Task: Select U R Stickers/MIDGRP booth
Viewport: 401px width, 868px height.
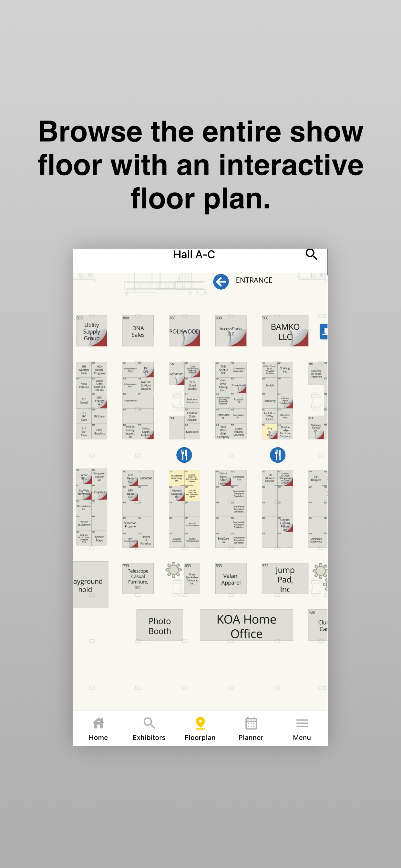Action: pos(270,478)
